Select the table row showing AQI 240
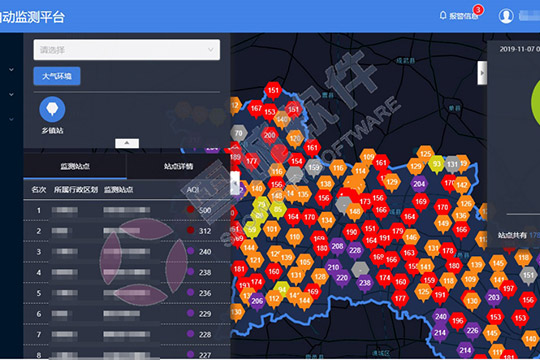Screen dimensions: 540x360 click(127, 252)
